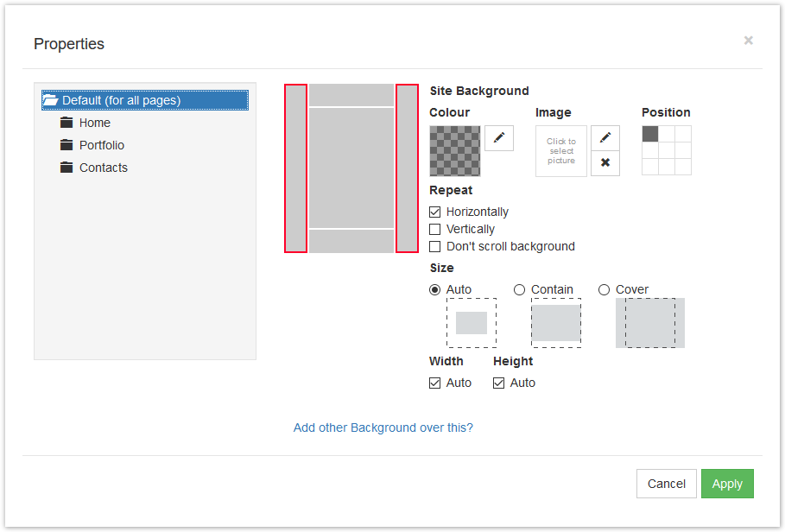Click the open folder icon for Default
The height and width of the screenshot is (532, 785).
[50, 100]
